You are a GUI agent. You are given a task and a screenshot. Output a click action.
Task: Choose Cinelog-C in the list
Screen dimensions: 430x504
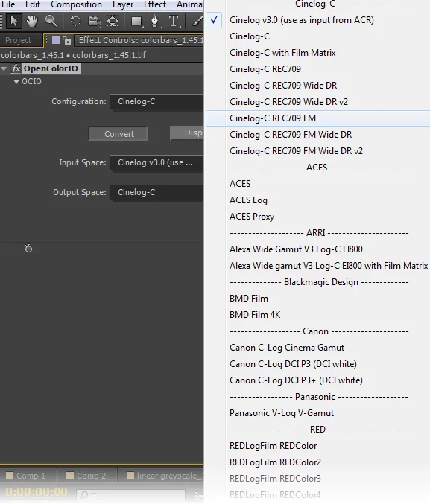250,36
